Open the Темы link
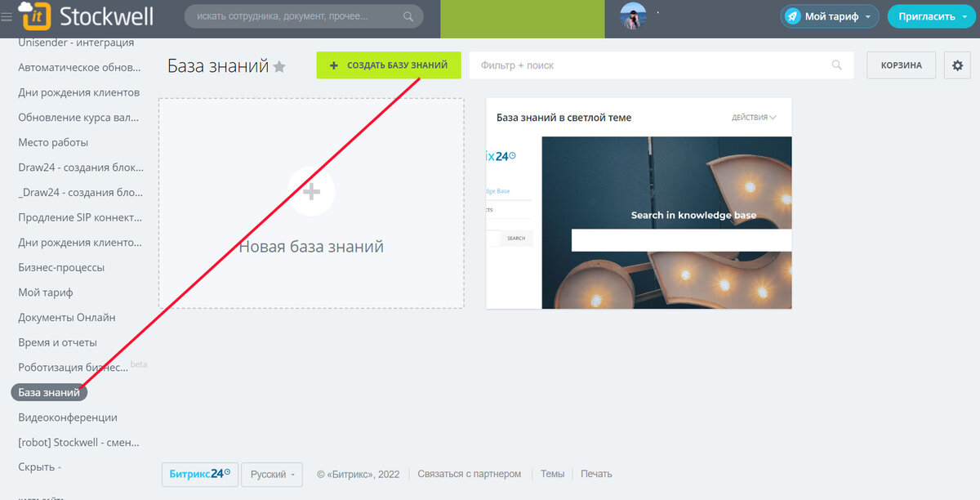Viewport: 980px width, 500px height. [552, 474]
